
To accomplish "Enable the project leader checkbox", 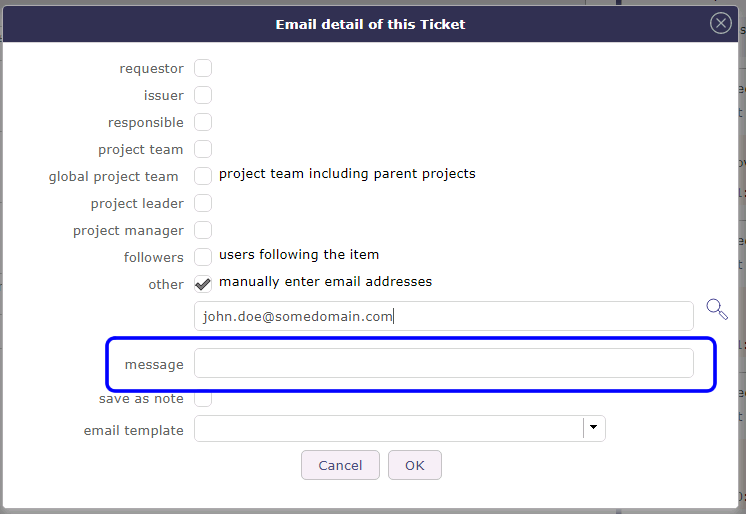I will pos(203,203).
